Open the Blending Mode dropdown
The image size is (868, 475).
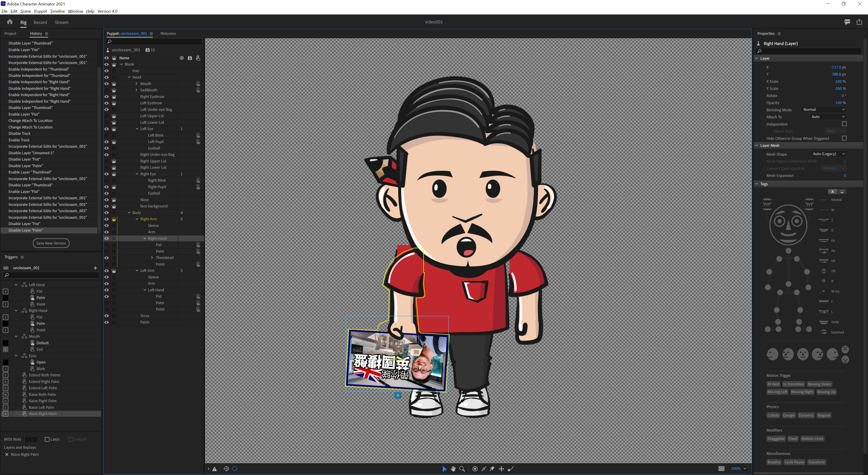click(x=823, y=109)
